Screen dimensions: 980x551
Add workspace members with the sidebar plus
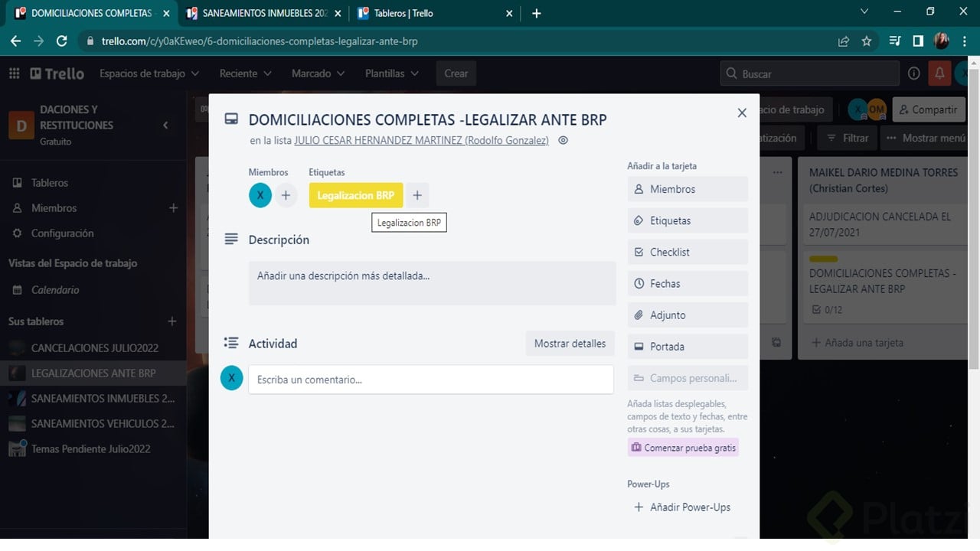[173, 208]
